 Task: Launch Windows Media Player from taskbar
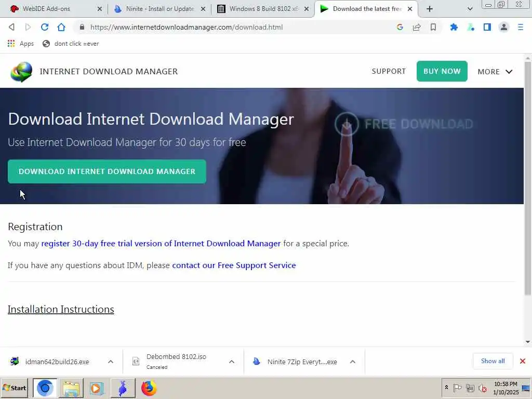tap(96, 388)
